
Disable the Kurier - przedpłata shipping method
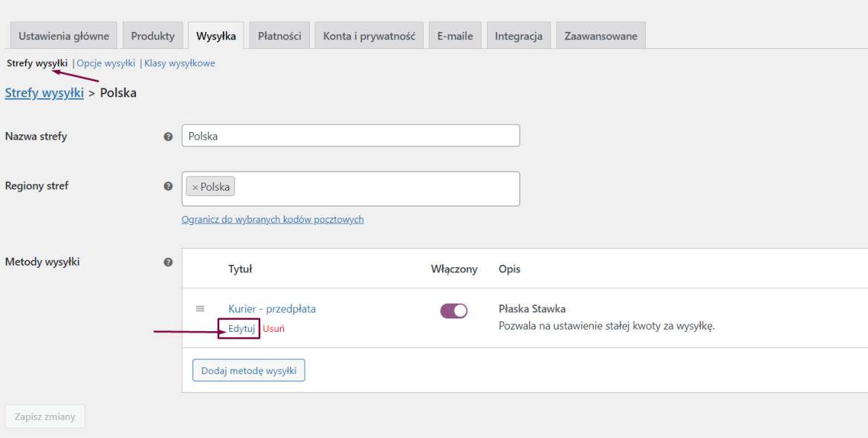453,311
